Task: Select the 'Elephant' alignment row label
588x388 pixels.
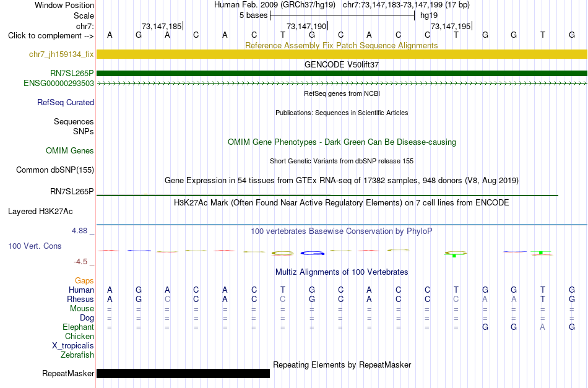Action: click(x=78, y=327)
